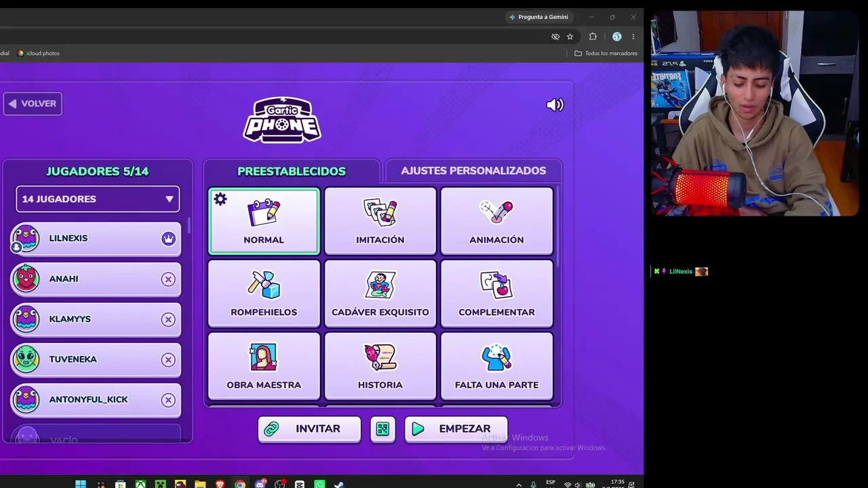Click ANAHI's strawberry avatar
Image resolution: width=868 pixels, height=488 pixels.
[x=26, y=279]
